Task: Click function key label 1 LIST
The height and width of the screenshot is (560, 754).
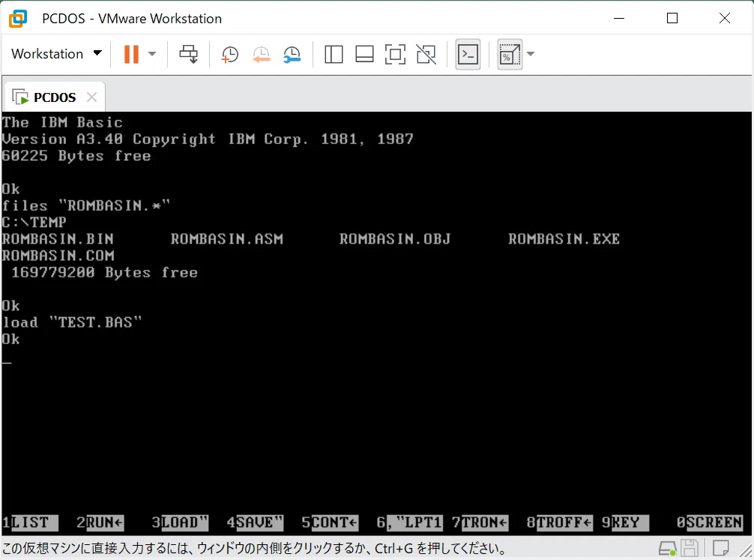Action: (x=30, y=523)
